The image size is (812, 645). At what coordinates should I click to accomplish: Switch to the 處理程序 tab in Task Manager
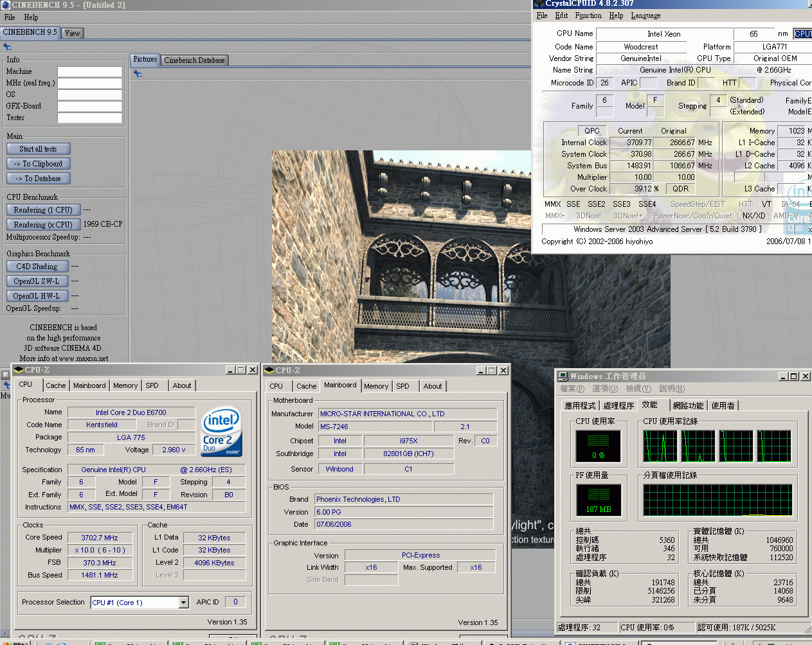(618, 406)
